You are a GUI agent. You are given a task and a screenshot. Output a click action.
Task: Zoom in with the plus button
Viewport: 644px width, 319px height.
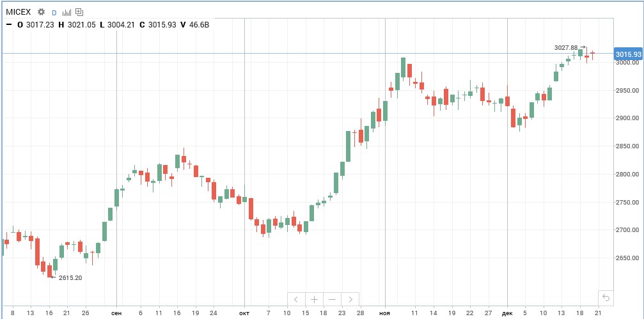click(x=314, y=299)
